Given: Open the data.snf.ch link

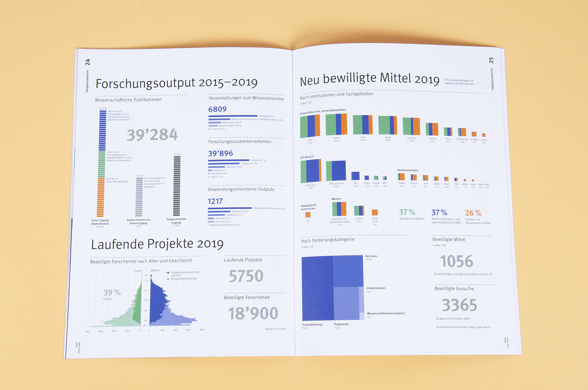Looking at the screenshot, I should pyautogui.click(x=479, y=327).
